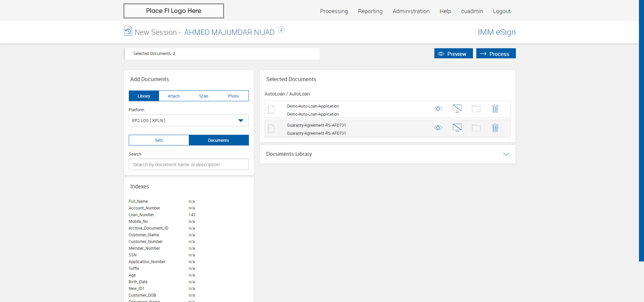This screenshot has height=302, width=644.
Task: Switch to Sets view
Action: [x=159, y=140]
